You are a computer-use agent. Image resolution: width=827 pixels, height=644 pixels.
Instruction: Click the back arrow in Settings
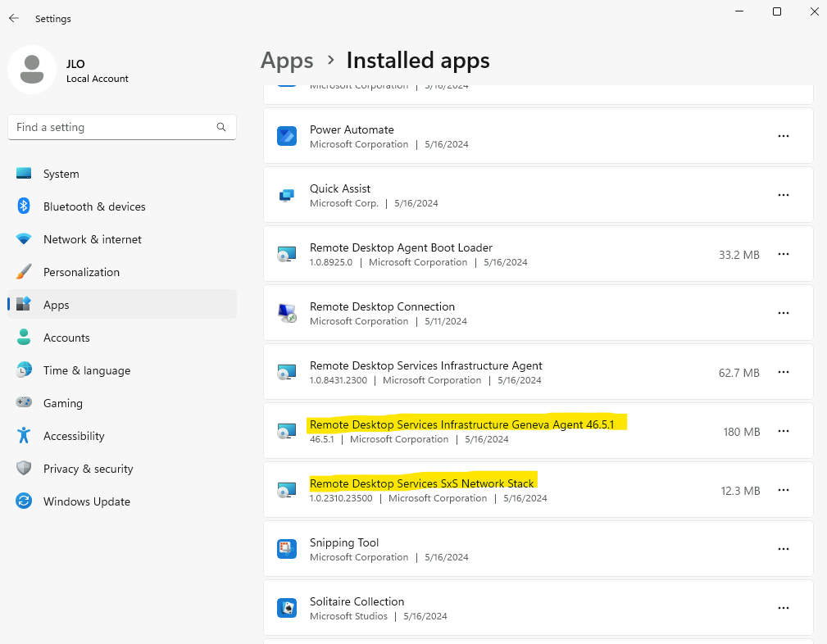tap(14, 19)
